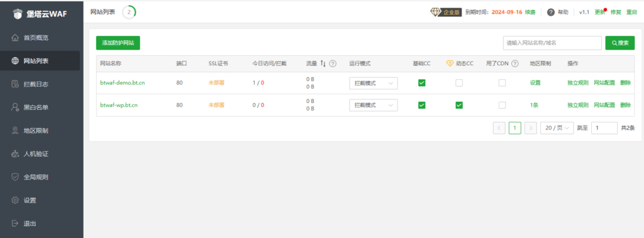
Task: Open the btwaf-demo.bt.cn site link
Action: (x=123, y=83)
